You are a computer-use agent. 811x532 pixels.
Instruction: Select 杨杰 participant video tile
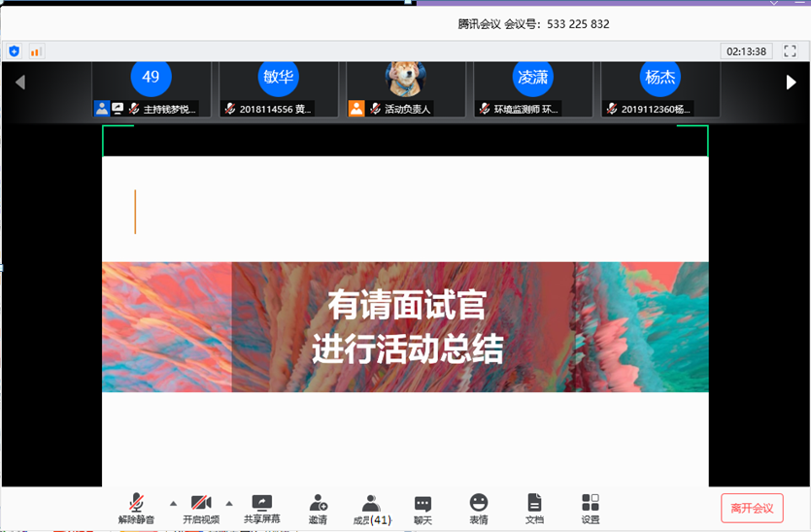(659, 89)
